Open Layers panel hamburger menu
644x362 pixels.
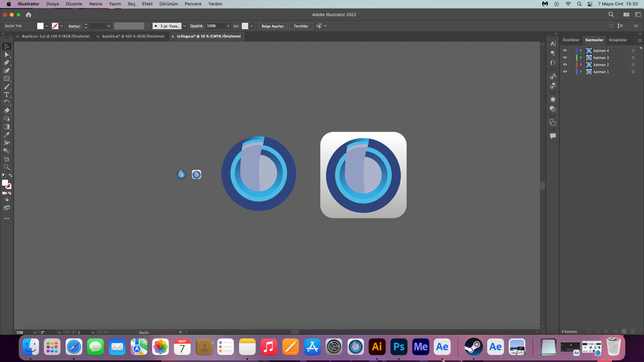click(x=640, y=40)
